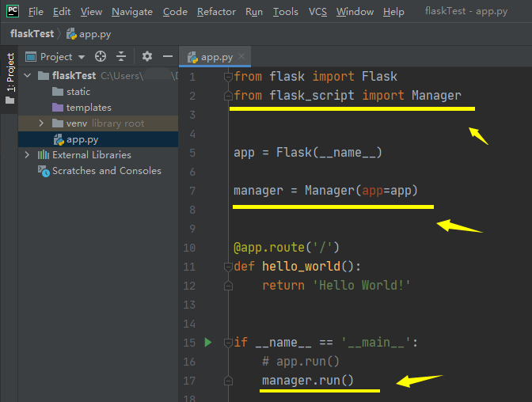Close the app.py editor tab

[241, 56]
